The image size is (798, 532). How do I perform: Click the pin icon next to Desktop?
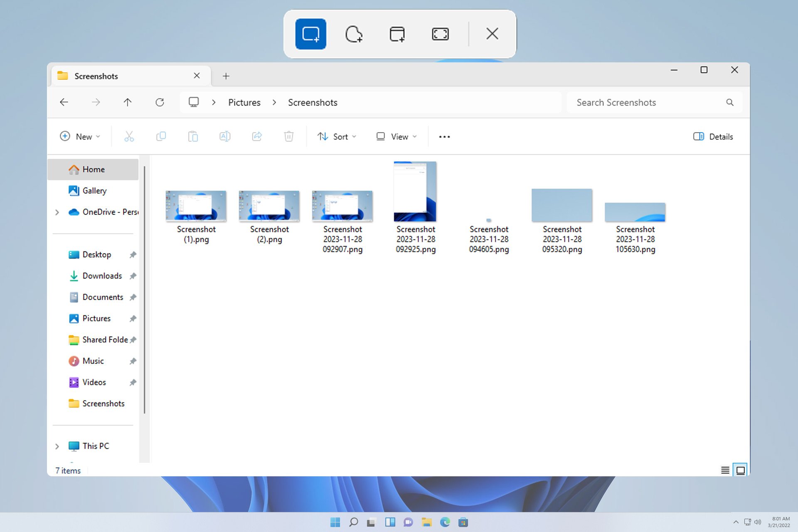(x=133, y=254)
